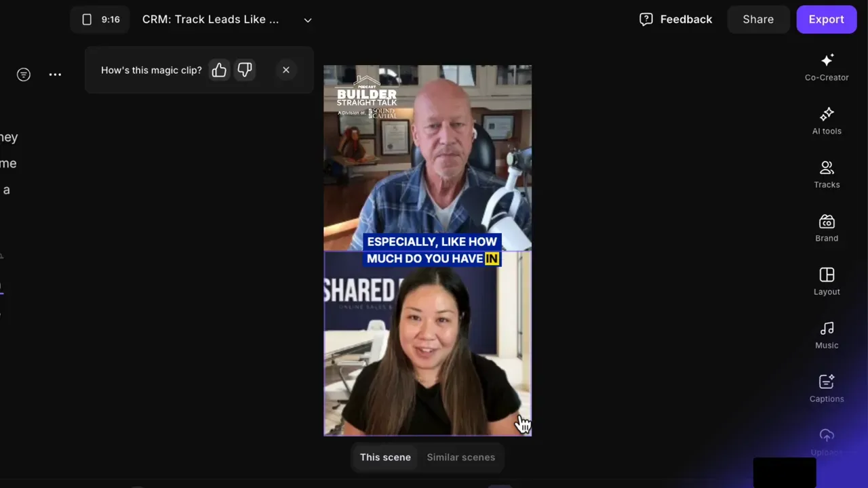This screenshot has width=868, height=488.
Task: Expand the project title dropdown chevron
Action: coord(308,20)
